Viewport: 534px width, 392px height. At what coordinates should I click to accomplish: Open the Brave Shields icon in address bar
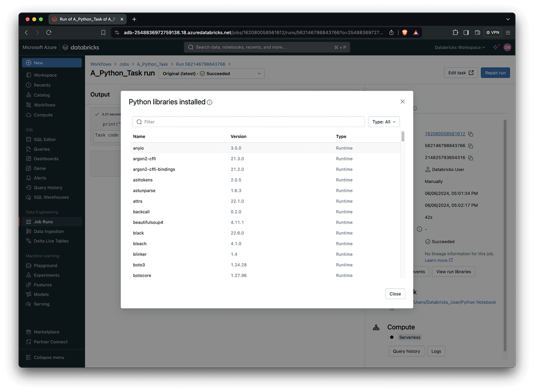point(405,32)
